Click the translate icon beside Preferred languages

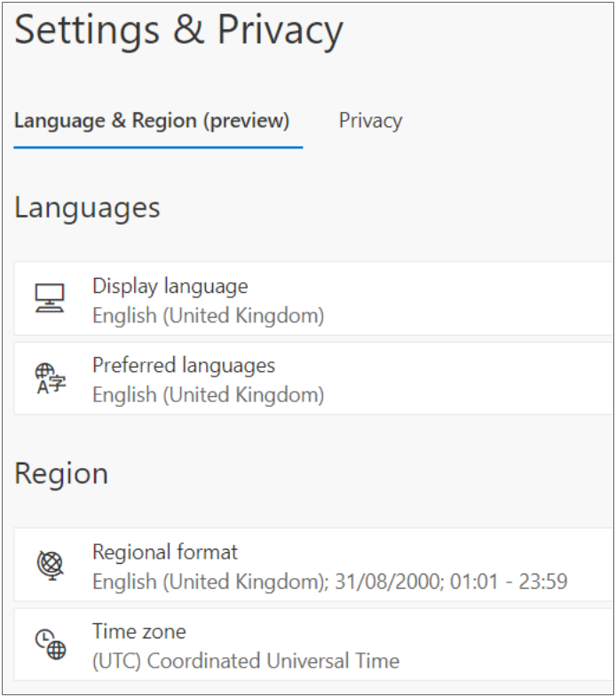click(51, 378)
